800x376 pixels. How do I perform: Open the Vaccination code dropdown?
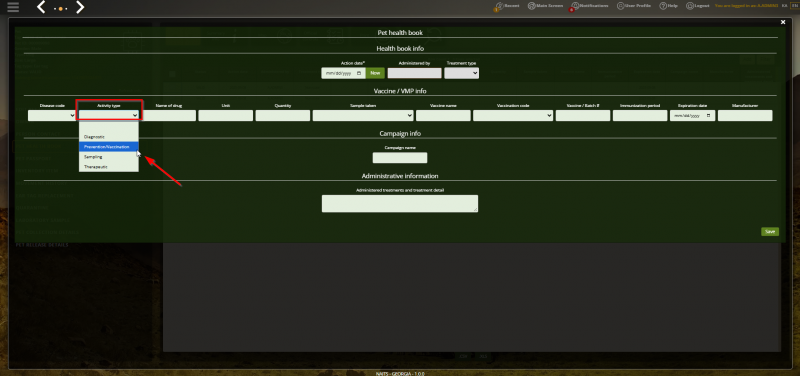[x=513, y=116]
